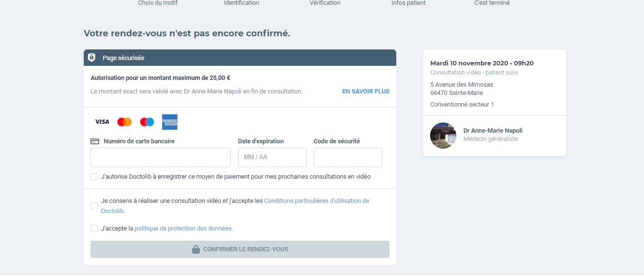Click the American Express logo

(170, 122)
